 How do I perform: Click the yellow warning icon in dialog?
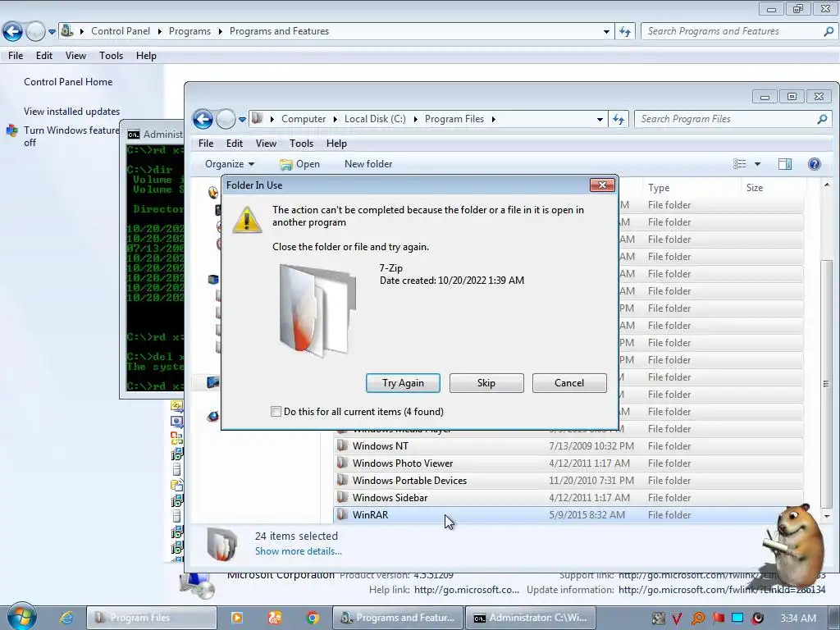(x=246, y=220)
